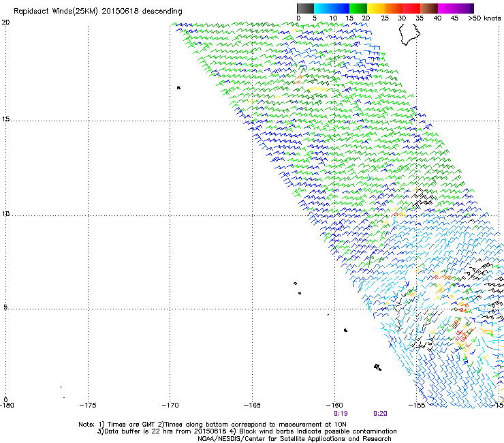Image resolution: width=504 pixels, height=443 pixels.
Task: Click the legend tick label '25'
Action: (385, 18)
